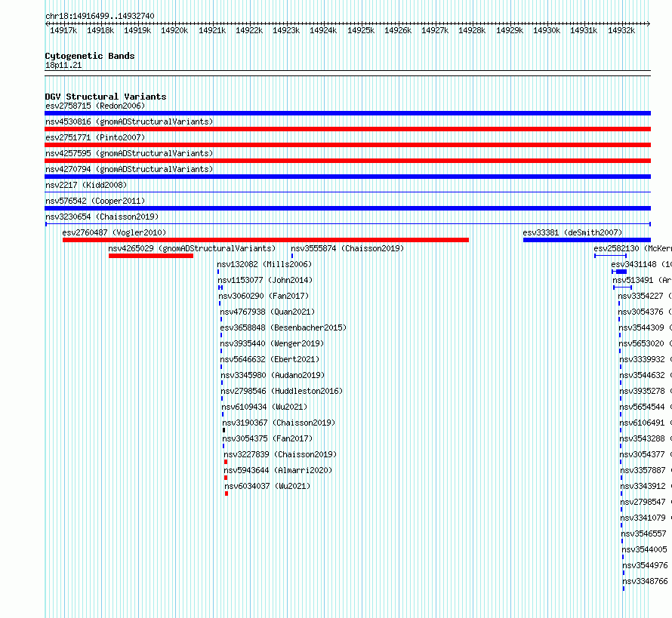Viewport: 672px width, 618px height.
Task: Select the blue glyph under esv3431148
Action: click(619, 272)
